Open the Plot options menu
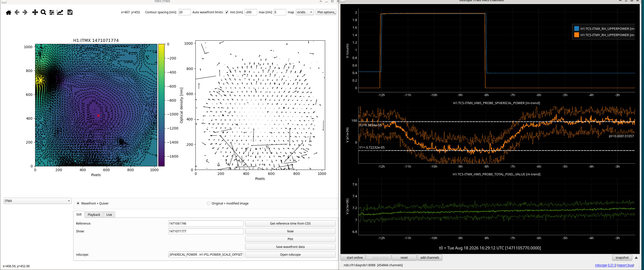Image resolution: width=644 pixels, height=270 pixels. coord(326,12)
